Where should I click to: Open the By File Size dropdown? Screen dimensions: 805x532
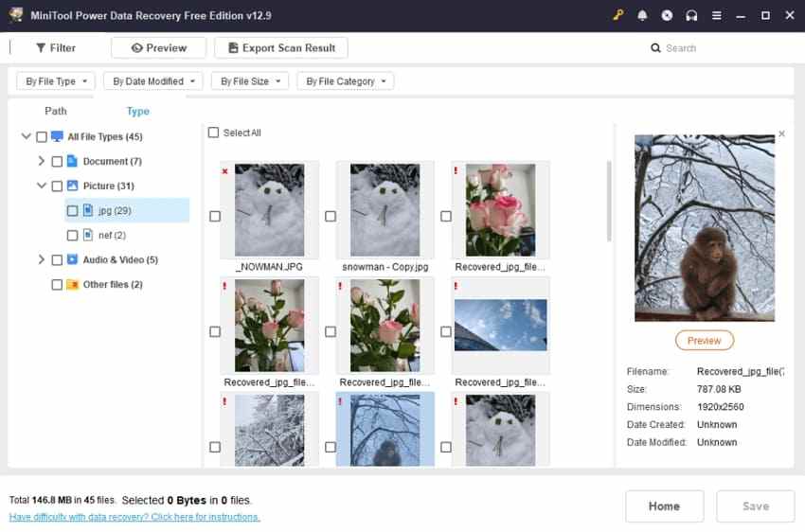pyautogui.click(x=250, y=81)
